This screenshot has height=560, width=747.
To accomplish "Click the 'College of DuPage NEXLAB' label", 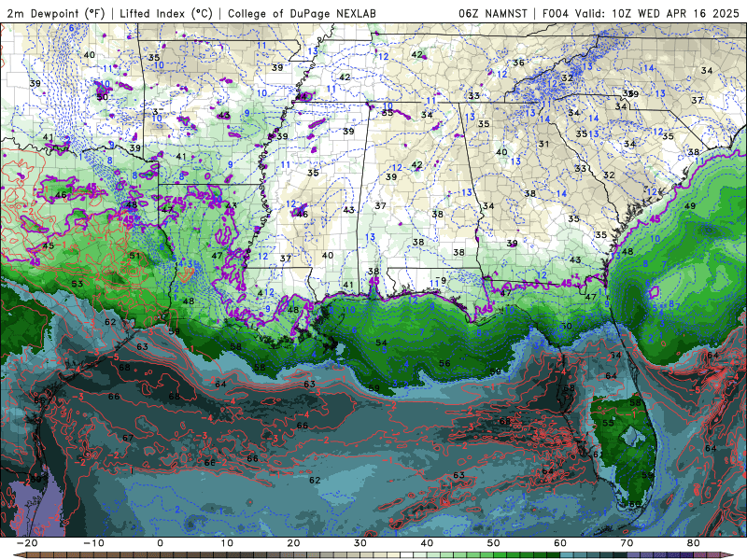I will 302,13.
